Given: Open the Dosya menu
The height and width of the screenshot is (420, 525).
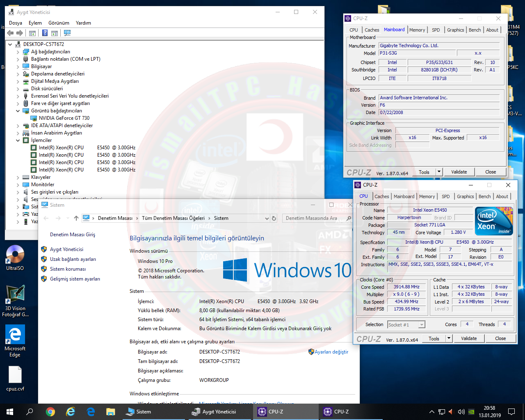Looking at the screenshot, I should 16,23.
